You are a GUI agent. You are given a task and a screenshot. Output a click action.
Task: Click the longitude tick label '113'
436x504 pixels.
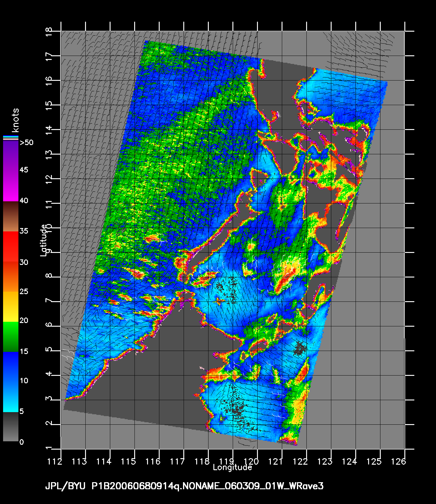pos(80,461)
